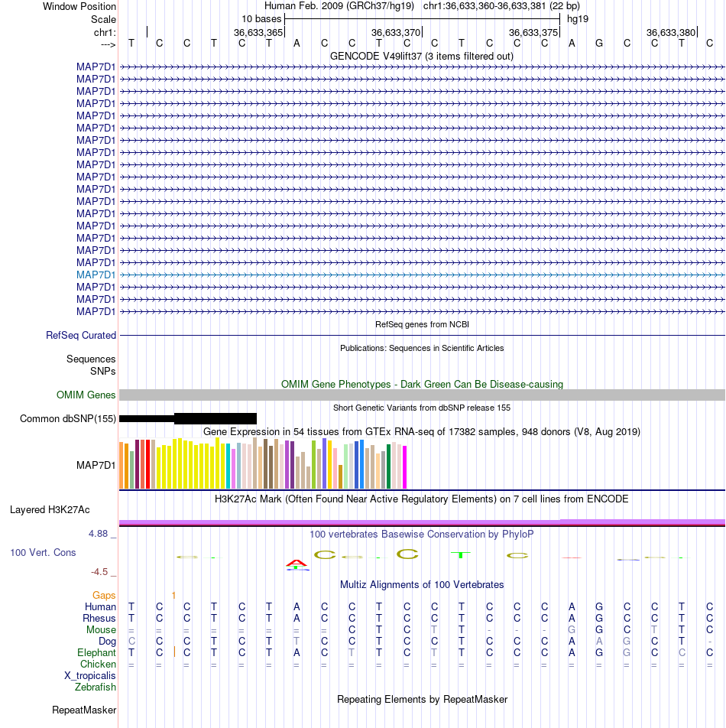726x728 pixels.
Task: Click the 100 Vert. Cons track label
Action: click(x=43, y=552)
